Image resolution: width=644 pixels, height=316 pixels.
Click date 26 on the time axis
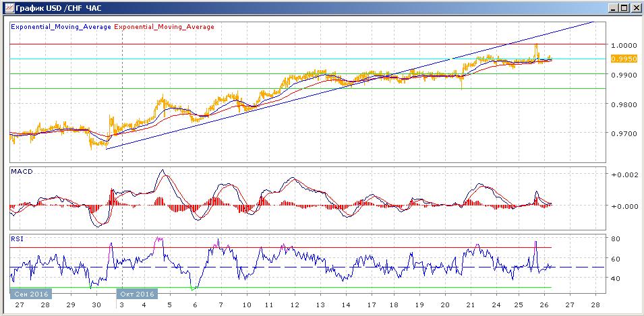[544, 306]
